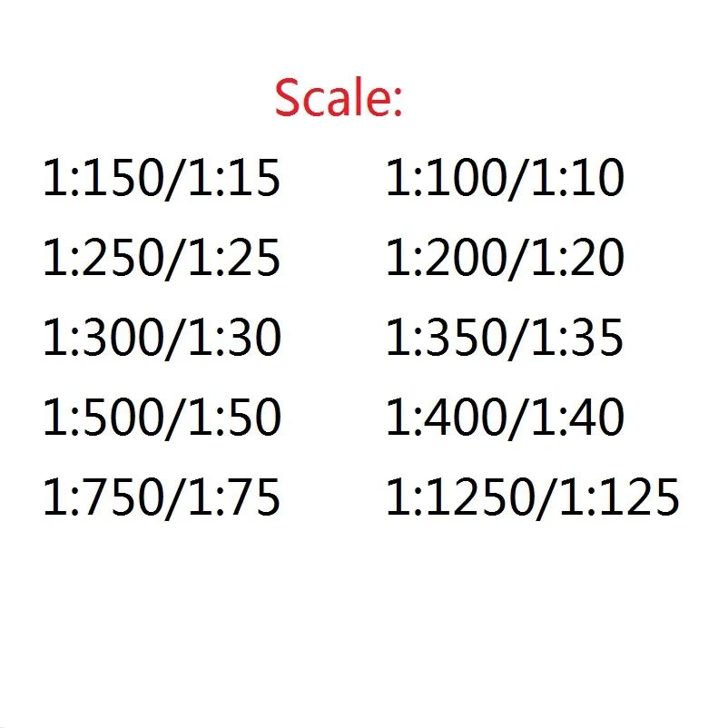Pick the 1:200 ratio text
This screenshot has height=728, width=728.
click(441, 259)
